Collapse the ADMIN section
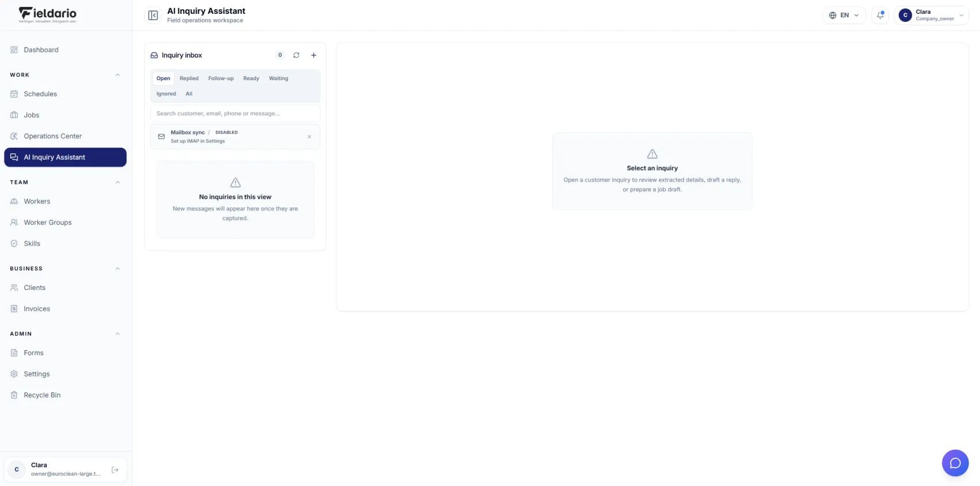This screenshot has width=980, height=486. click(118, 334)
